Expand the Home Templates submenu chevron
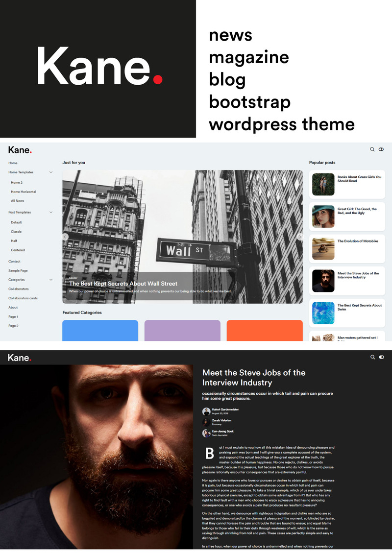392x554 pixels. (51, 172)
